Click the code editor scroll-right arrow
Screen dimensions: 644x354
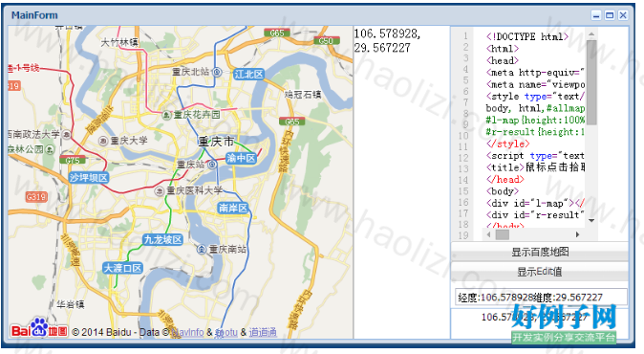pyautogui.click(x=577, y=234)
